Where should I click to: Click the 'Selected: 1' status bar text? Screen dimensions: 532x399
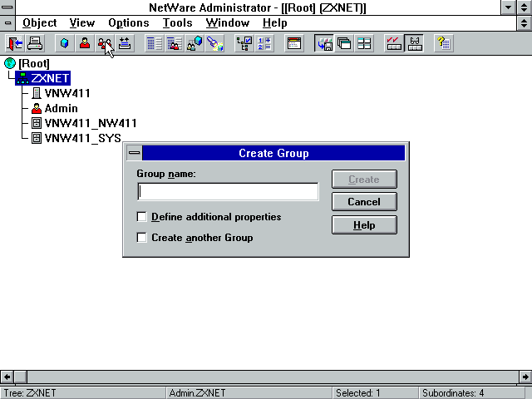(357, 393)
